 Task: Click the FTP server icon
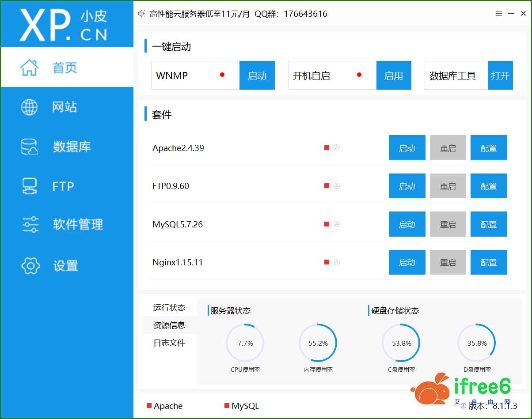[30, 186]
